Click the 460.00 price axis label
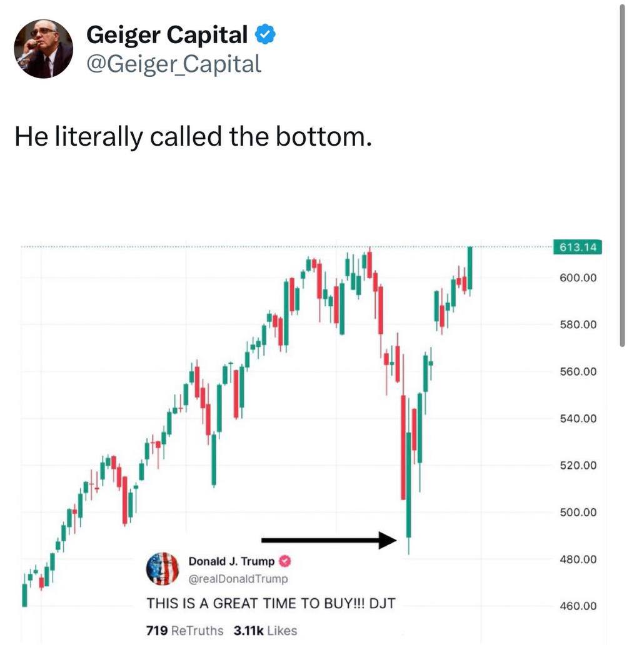629x672 pixels. 578,606
